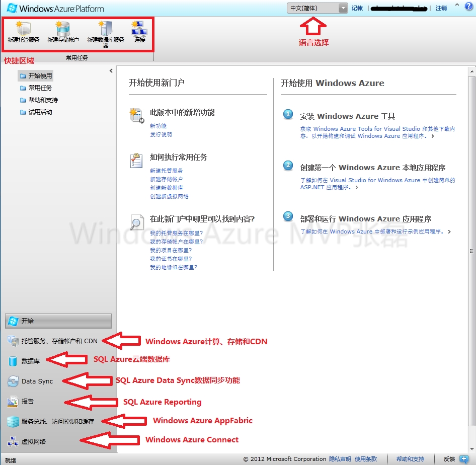This screenshot has width=476, height=465.
Task: Click the help question mark icon
Action: 468,7
